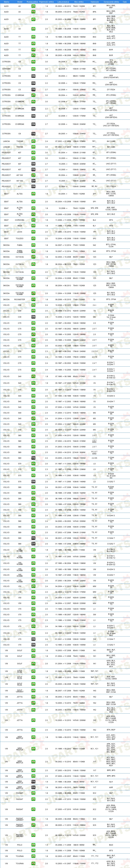The height and width of the screenshot is (868, 130).
Task: Click the BUD engine code cell
Action: pos(111,845)
